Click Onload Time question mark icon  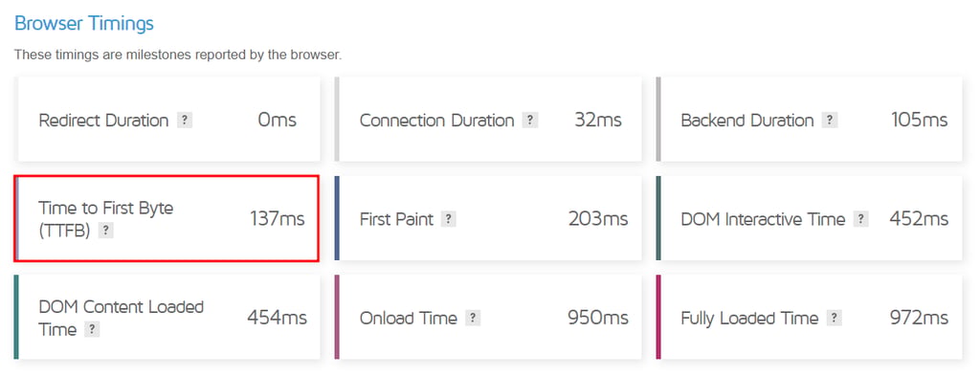(x=473, y=319)
